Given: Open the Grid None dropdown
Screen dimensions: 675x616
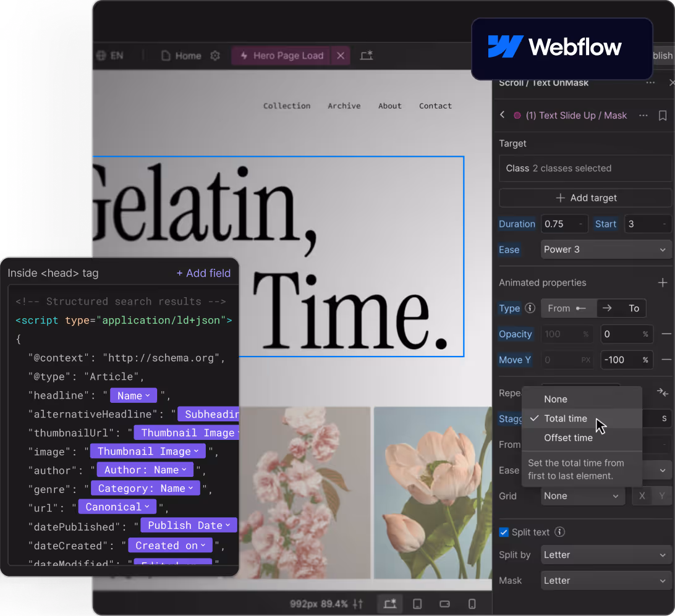Looking at the screenshot, I should [x=582, y=496].
